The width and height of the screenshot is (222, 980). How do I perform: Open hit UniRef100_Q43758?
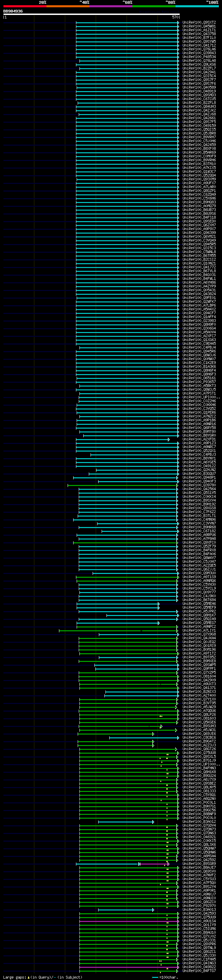click(x=199, y=34)
